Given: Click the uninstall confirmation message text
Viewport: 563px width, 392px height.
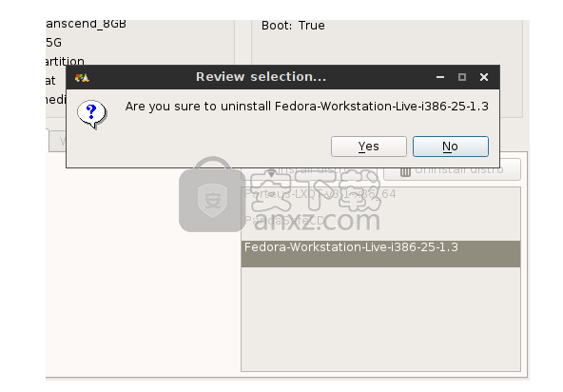Looking at the screenshot, I should pos(307,107).
